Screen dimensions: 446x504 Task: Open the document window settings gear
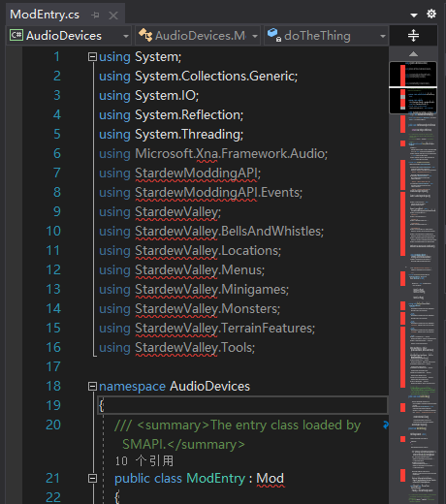431,14
